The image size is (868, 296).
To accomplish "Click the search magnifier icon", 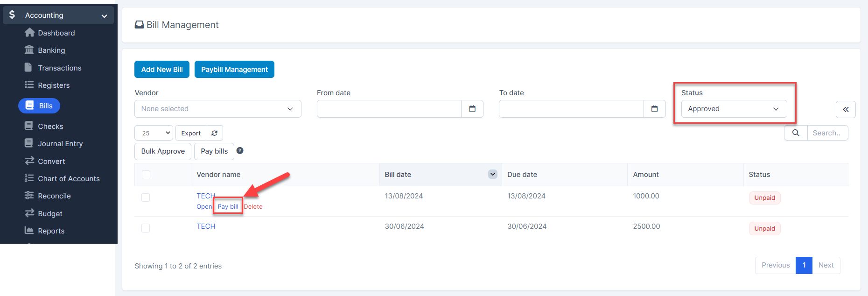I will pyautogui.click(x=796, y=133).
